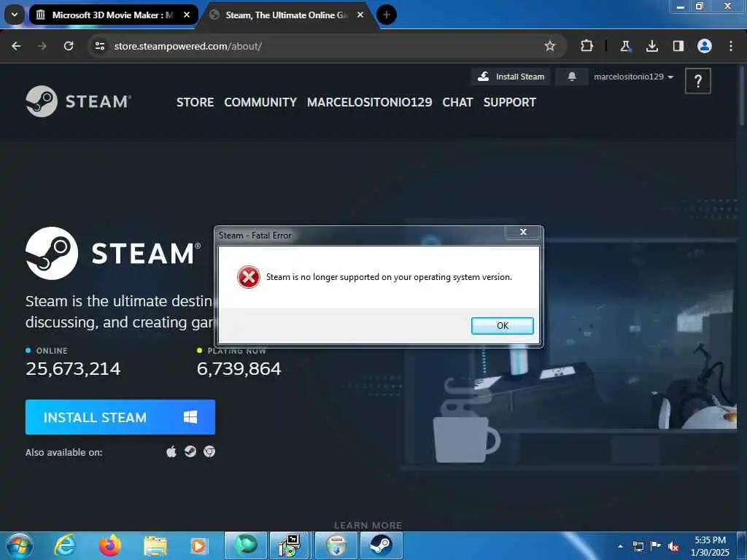Open the STORE menu
Screen dimensions: 747x560
click(x=195, y=102)
